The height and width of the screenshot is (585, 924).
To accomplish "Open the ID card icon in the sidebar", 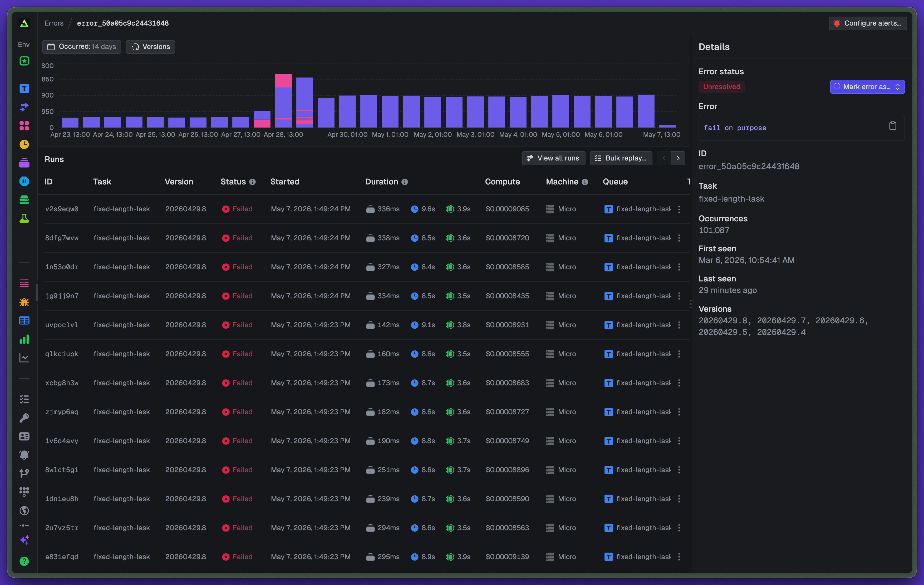I will coord(24,436).
